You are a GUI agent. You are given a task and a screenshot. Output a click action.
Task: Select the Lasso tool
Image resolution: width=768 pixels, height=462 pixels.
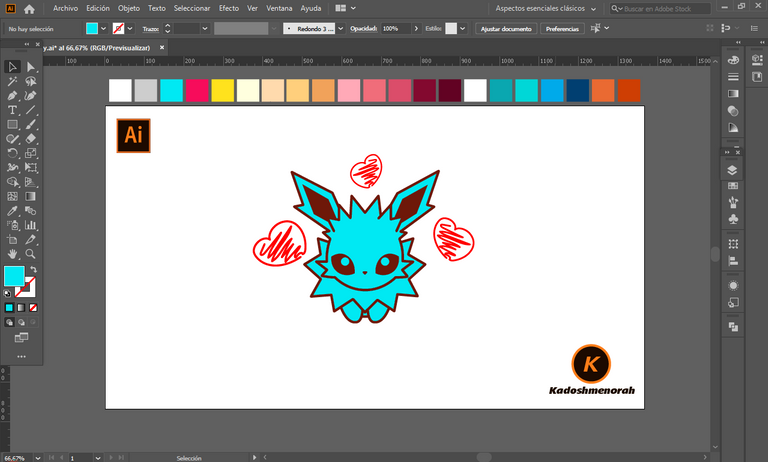pos(30,81)
